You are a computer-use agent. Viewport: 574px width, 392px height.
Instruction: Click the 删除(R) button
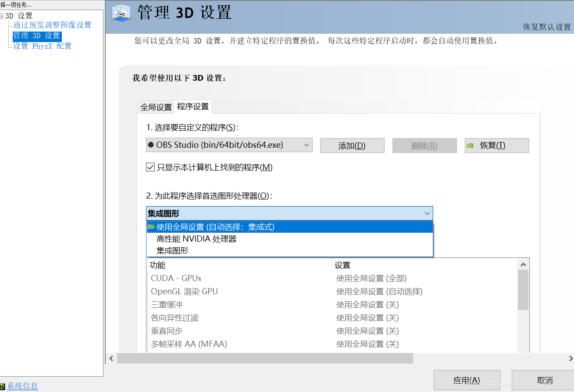(x=424, y=146)
